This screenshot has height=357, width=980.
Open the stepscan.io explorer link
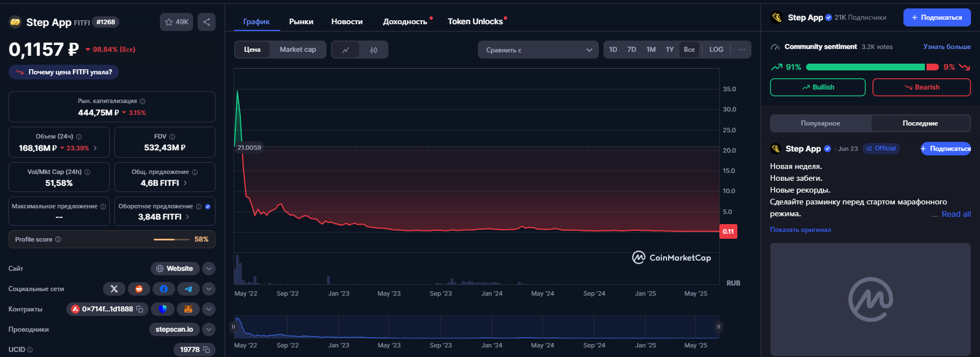174,329
